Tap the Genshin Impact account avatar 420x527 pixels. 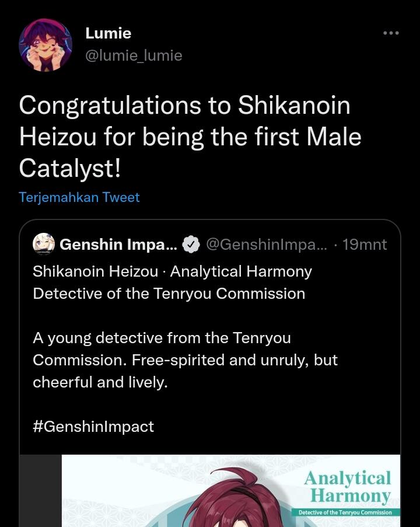point(44,244)
